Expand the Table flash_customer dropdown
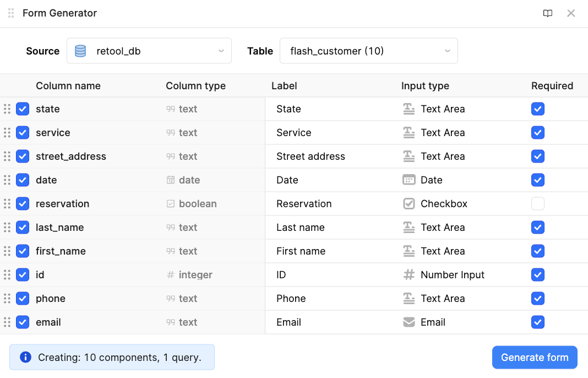This screenshot has height=378, width=588. (x=368, y=51)
